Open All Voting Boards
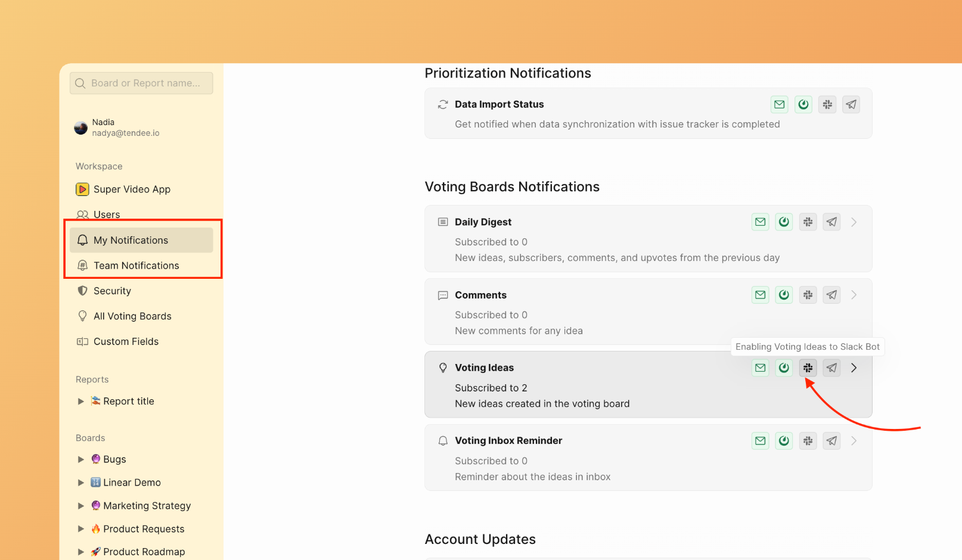The image size is (962, 560). [x=132, y=316]
